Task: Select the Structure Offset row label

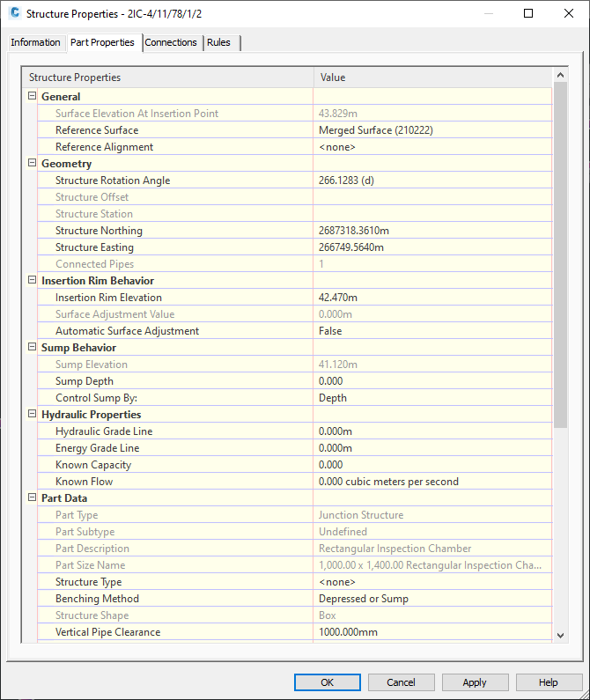Action: pyautogui.click(x=92, y=197)
